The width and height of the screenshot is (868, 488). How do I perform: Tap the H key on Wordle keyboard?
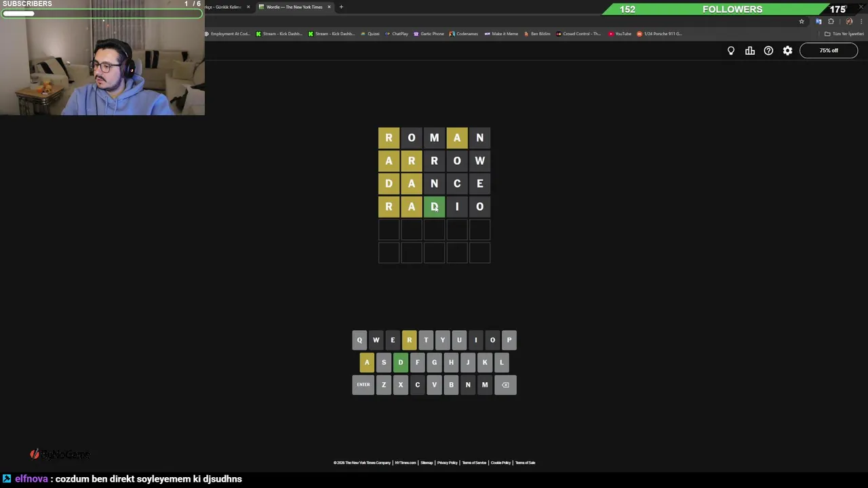451,363
